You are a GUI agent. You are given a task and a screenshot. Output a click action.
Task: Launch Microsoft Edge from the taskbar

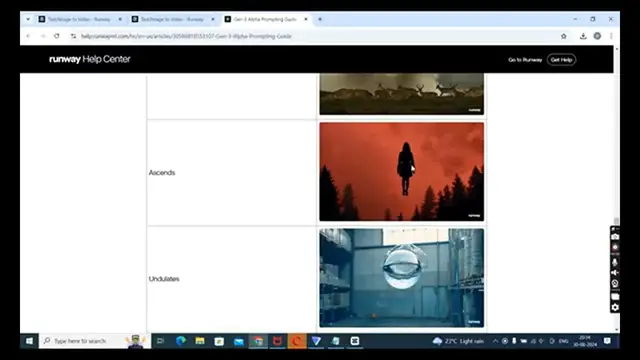(x=180, y=341)
